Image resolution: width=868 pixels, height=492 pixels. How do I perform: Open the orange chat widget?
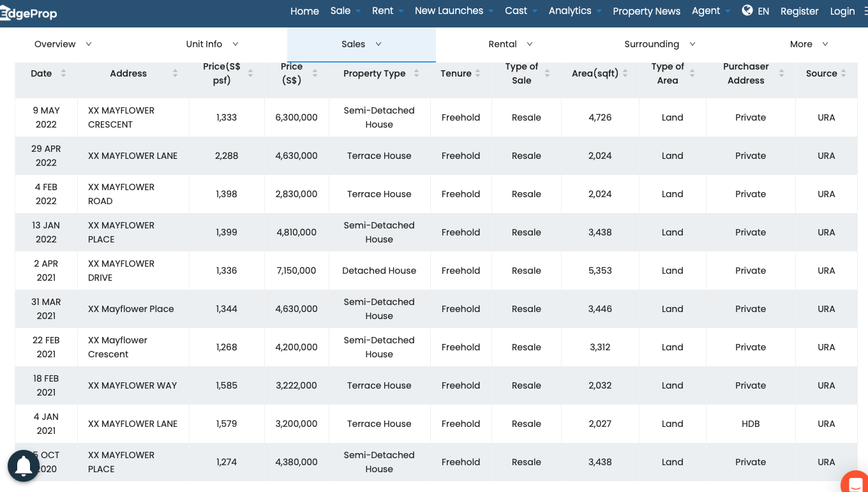pyautogui.click(x=855, y=482)
